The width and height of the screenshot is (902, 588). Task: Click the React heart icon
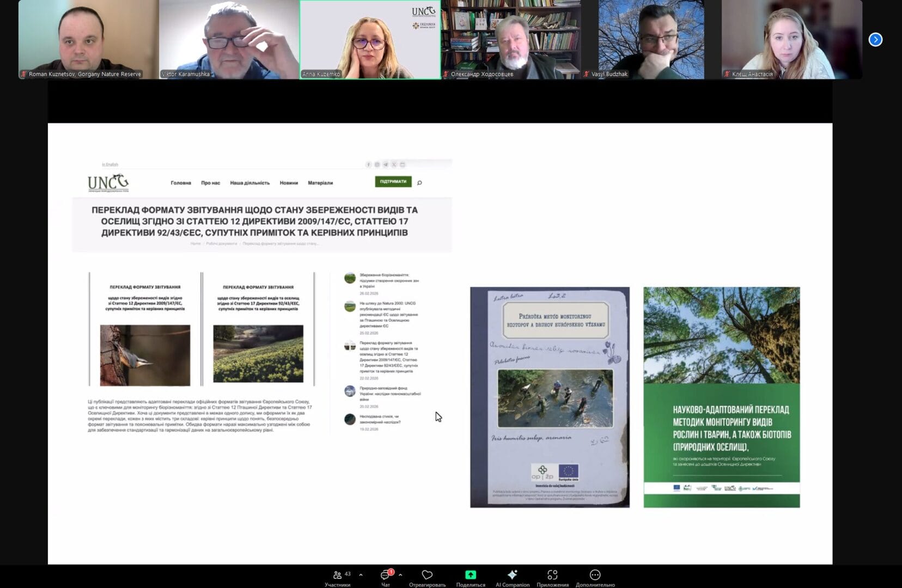(x=427, y=575)
